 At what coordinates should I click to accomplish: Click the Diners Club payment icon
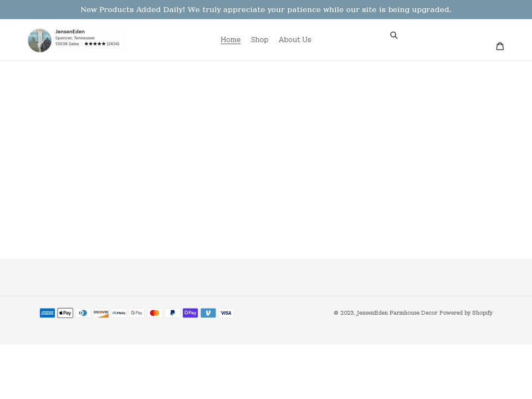pos(83,313)
